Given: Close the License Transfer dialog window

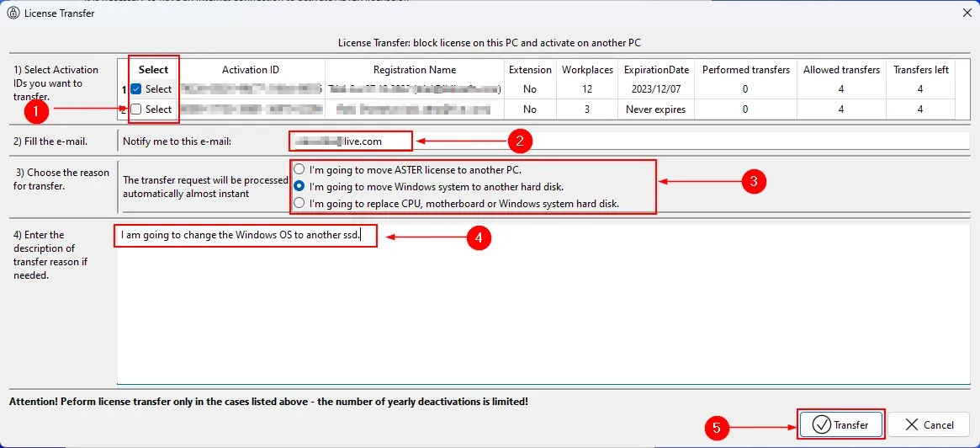Looking at the screenshot, I should (964, 13).
